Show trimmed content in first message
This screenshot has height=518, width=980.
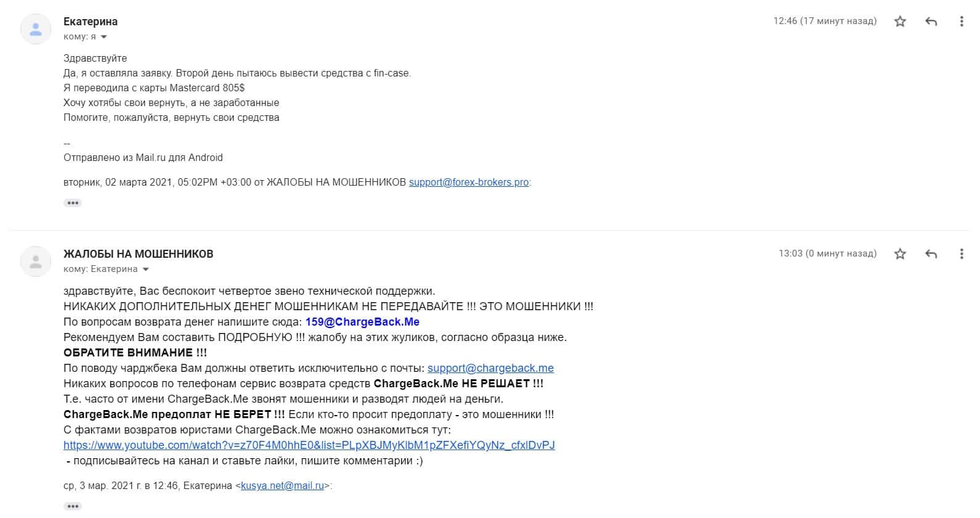[73, 203]
